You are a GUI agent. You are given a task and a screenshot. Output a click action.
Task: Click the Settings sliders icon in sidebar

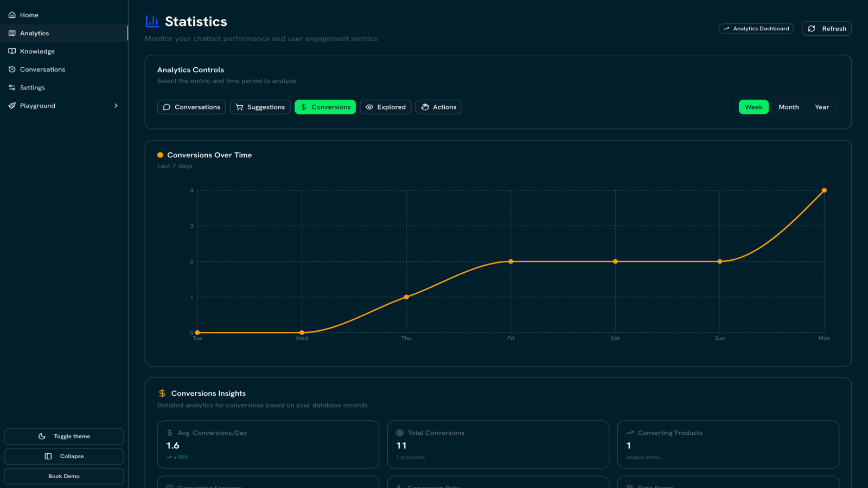12,87
